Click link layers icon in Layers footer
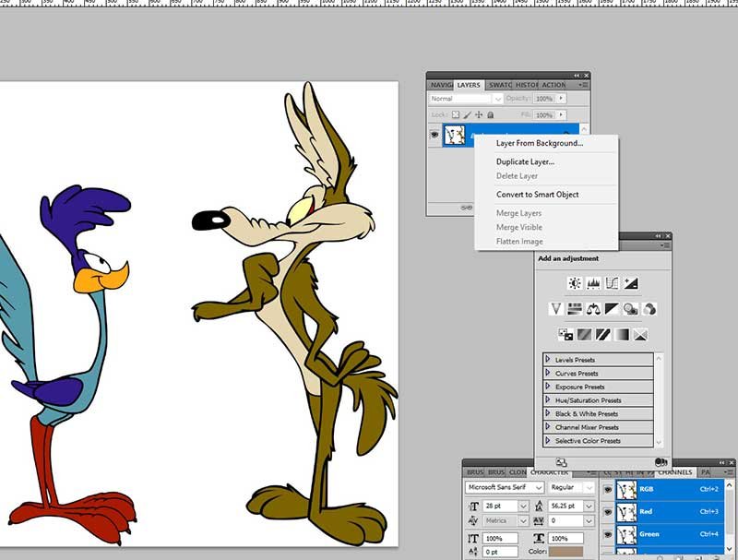The image size is (738, 560). [466, 208]
